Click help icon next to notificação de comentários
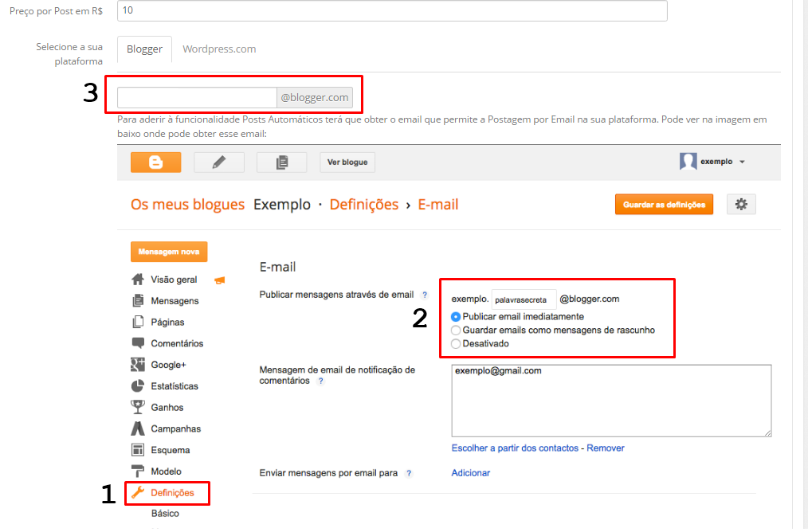This screenshot has width=808, height=532. pos(320,381)
